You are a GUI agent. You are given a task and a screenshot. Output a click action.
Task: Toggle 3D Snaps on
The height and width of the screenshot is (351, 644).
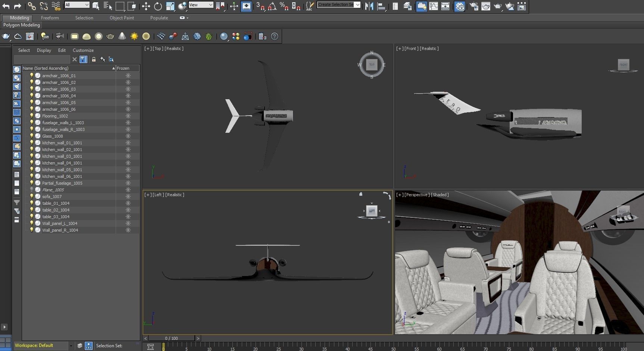click(x=261, y=6)
